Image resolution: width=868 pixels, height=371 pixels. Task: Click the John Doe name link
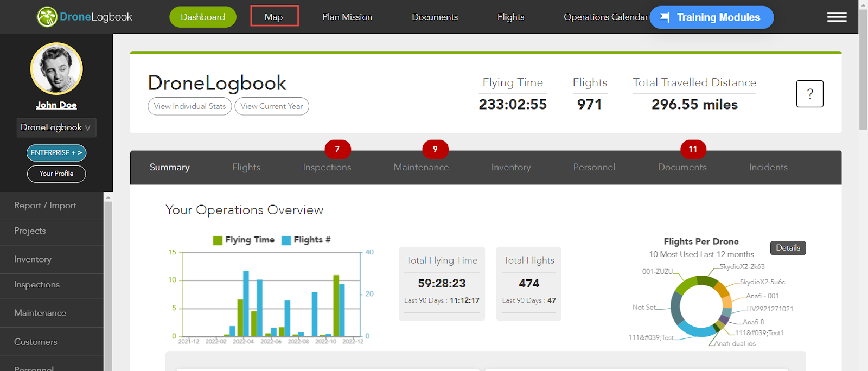click(x=56, y=105)
